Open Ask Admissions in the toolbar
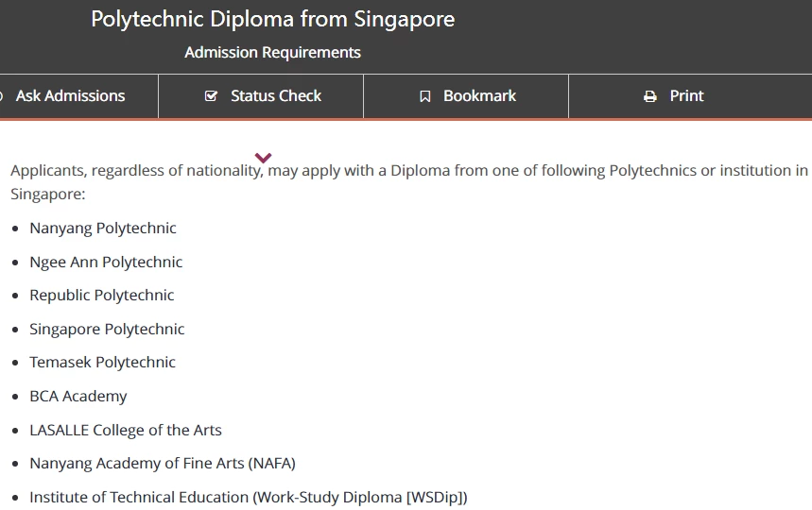Screen dimensions: 812x510 71,95
